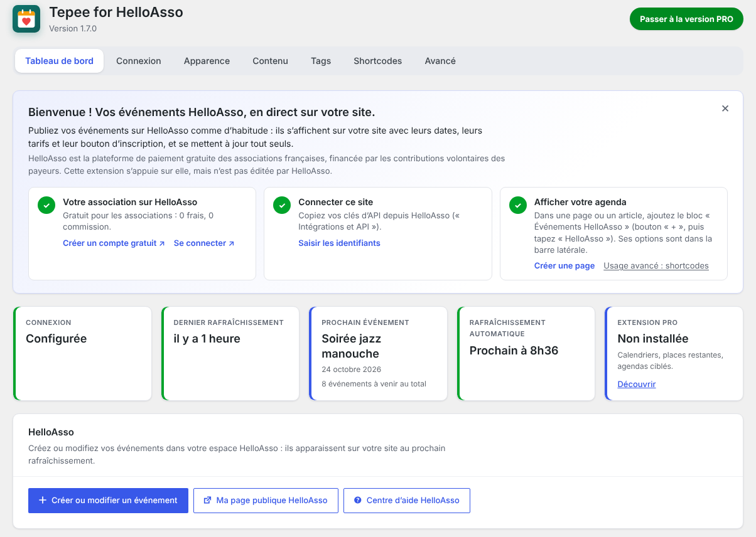Screen dimensions: 756x537
Task: Click the 'Prochain à 8h36' value
Action: pos(514,351)
